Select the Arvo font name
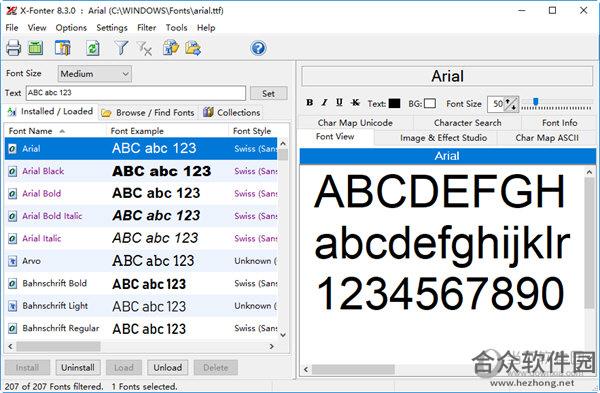The width and height of the screenshot is (600, 393). coord(31,261)
